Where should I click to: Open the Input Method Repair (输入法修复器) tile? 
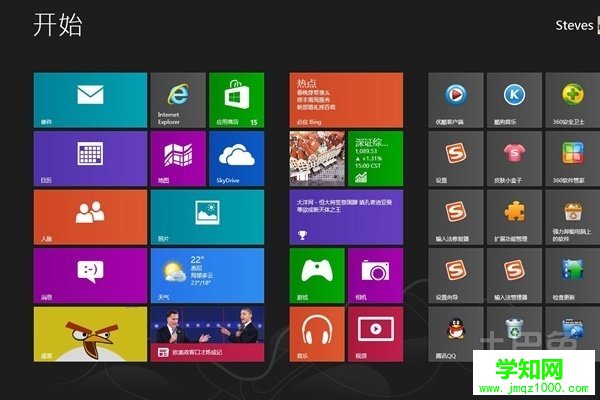[x=456, y=217]
